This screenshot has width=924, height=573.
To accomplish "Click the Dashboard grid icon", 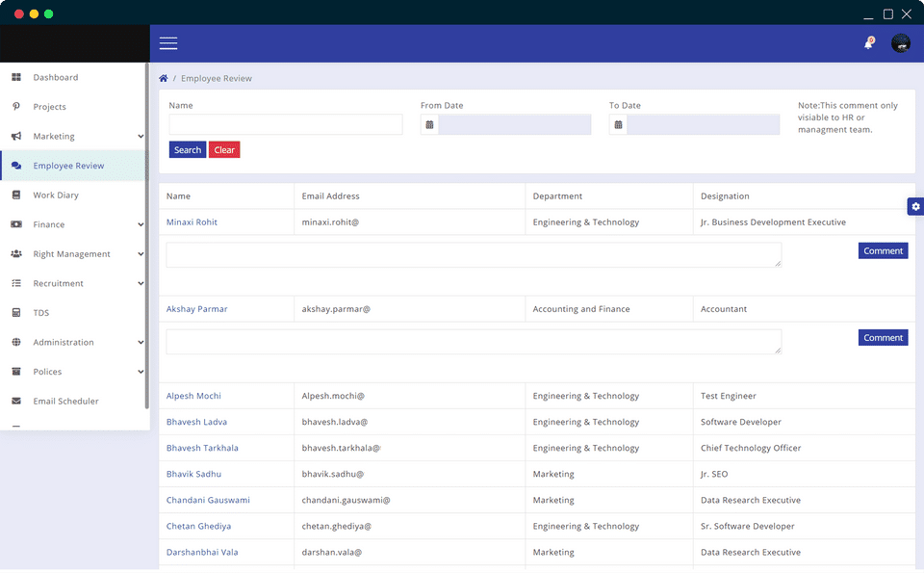I will point(16,77).
